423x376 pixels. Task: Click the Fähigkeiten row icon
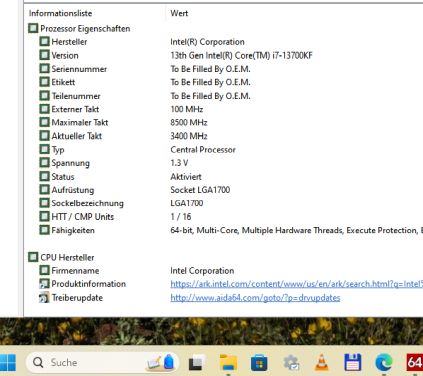pyautogui.click(x=44, y=230)
